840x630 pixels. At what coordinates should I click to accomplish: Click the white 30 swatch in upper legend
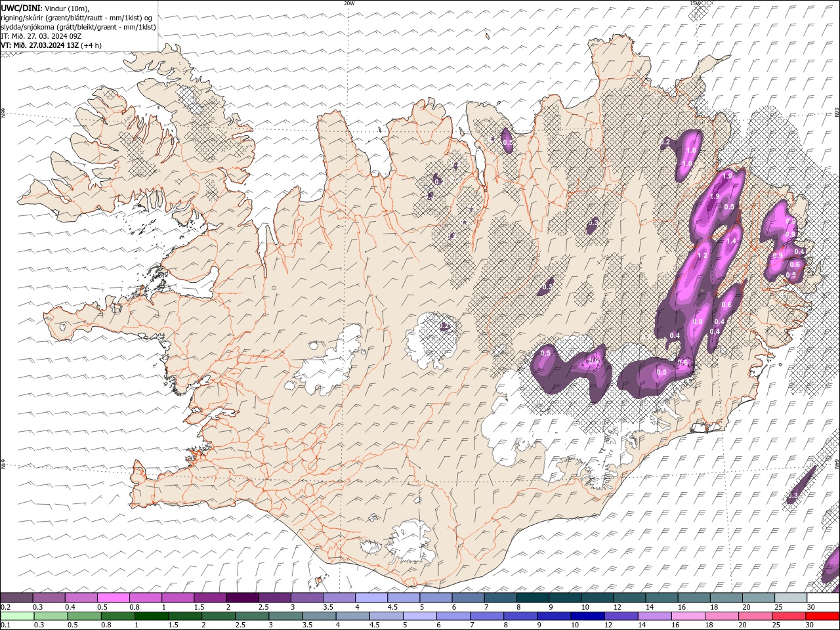tap(823, 598)
